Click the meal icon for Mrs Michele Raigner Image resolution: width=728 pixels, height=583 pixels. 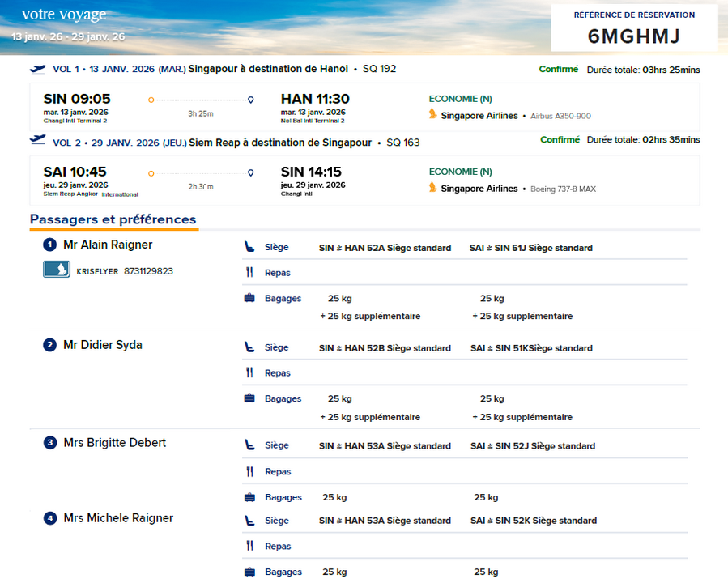[249, 547]
